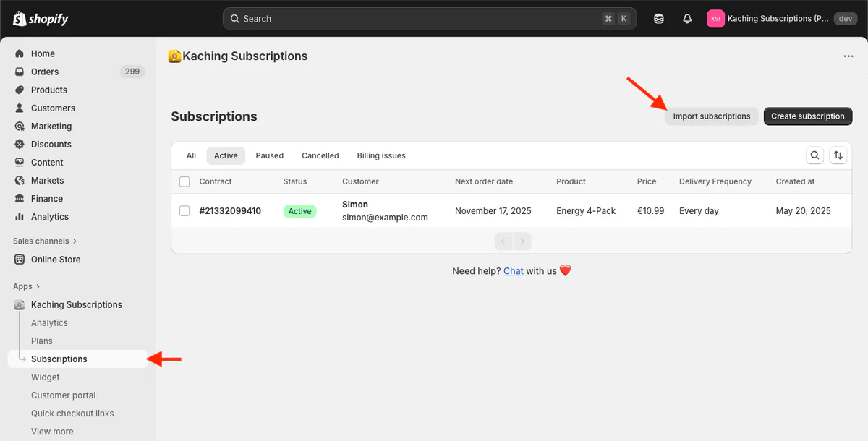Switch to the Billing issues tab
Screen dimensions: 868x441
[x=381, y=155]
